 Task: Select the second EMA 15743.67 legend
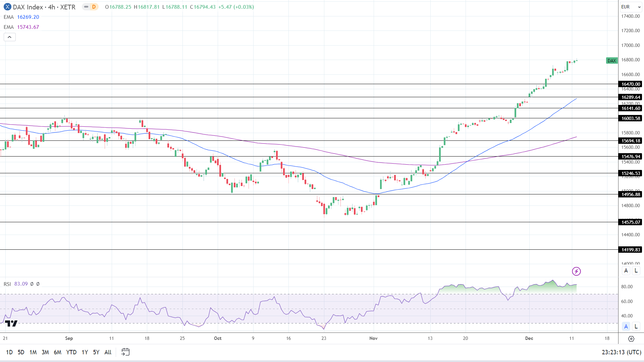tap(21, 27)
